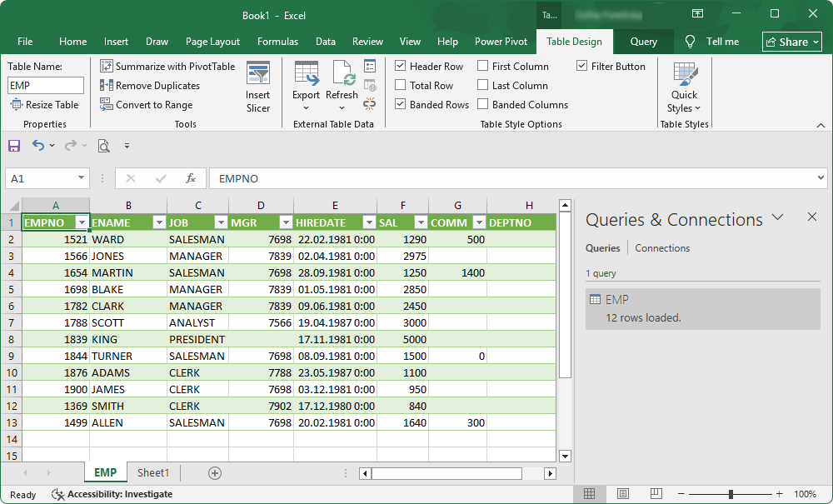Click the Remove Duplicates tool
The height and width of the screenshot is (504, 833).
click(150, 86)
